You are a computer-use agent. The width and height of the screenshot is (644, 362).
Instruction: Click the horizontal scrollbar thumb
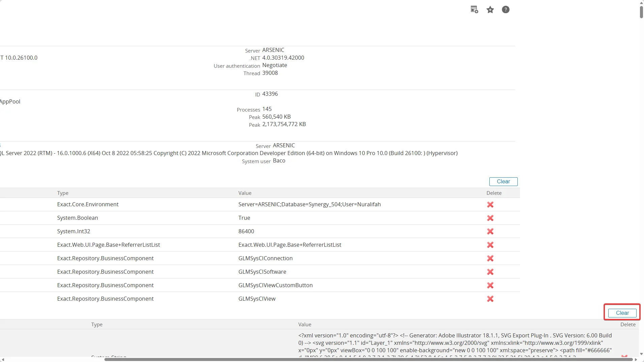coord(368,359)
